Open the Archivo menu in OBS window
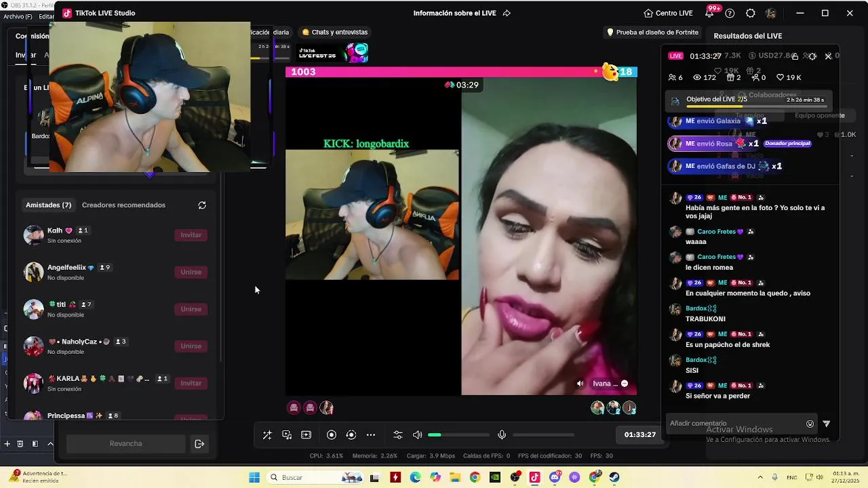The height and width of the screenshot is (488, 868). 18,17
